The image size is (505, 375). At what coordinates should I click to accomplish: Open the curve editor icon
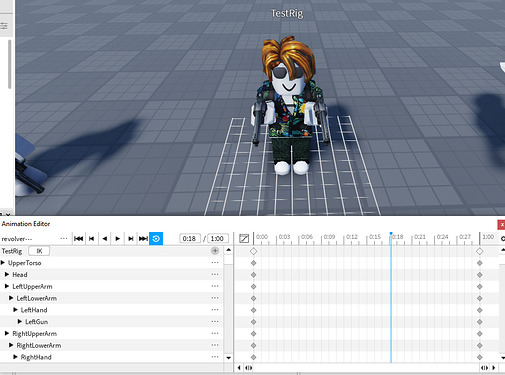pos(244,238)
